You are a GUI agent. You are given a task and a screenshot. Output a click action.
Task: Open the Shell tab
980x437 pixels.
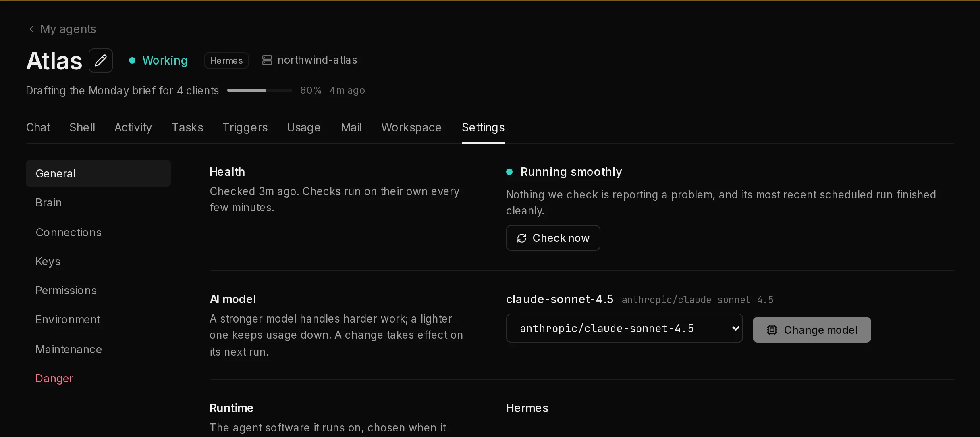click(x=82, y=127)
